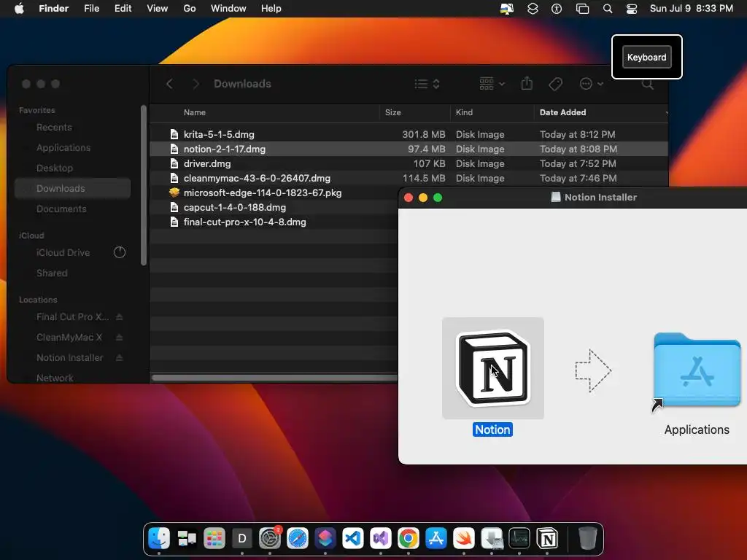Eject the CleanMyMac X volume
Screen dimensions: 747x560
119,337
